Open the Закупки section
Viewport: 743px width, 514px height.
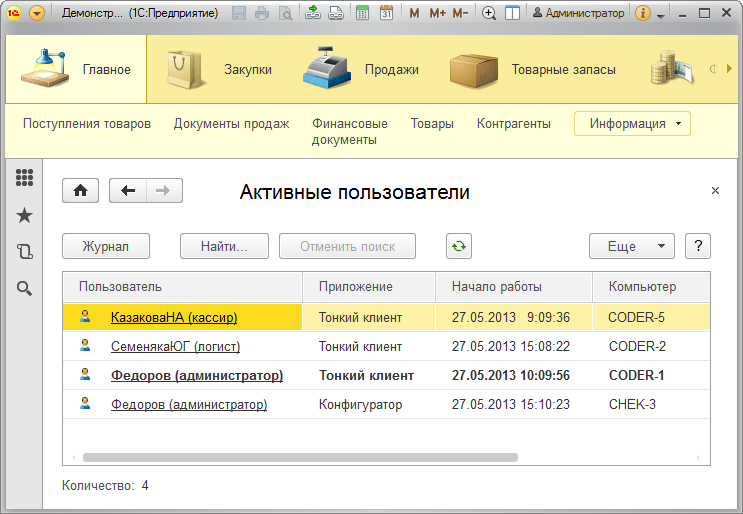[x=220, y=69]
